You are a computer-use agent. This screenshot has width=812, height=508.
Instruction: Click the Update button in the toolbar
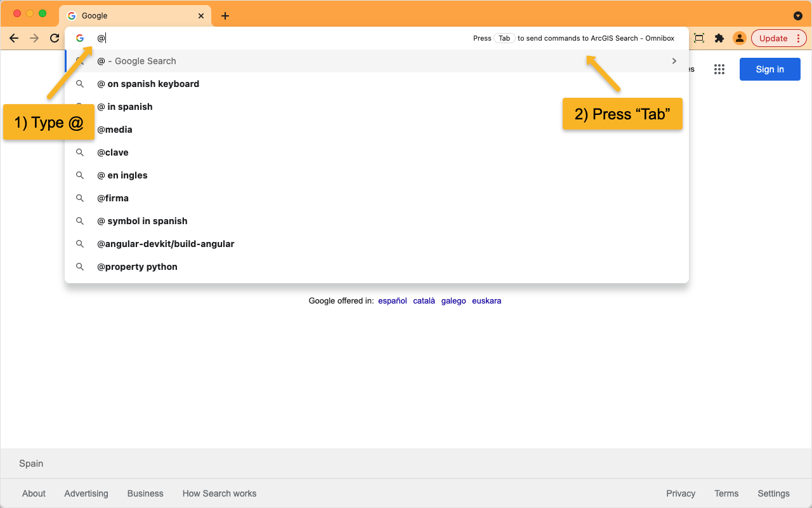(x=773, y=38)
